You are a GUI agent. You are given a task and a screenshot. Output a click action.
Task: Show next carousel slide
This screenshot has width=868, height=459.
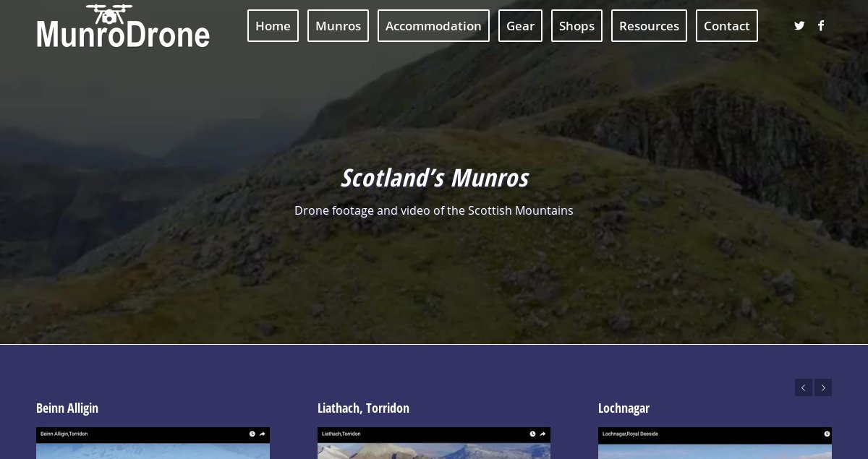point(823,387)
